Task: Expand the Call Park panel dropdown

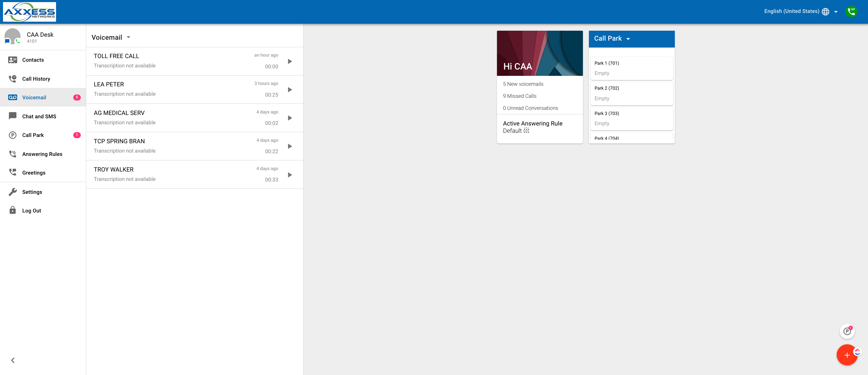Action: tap(628, 39)
